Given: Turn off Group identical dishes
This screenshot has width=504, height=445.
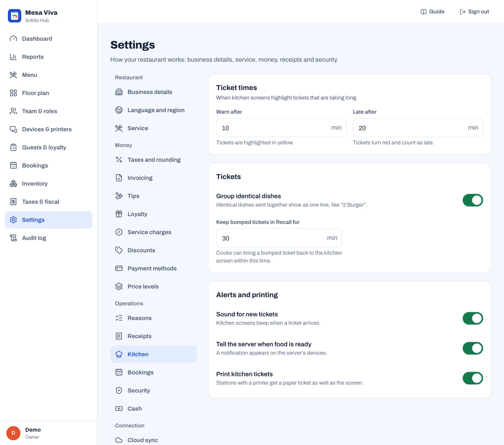Looking at the screenshot, I should point(472,200).
